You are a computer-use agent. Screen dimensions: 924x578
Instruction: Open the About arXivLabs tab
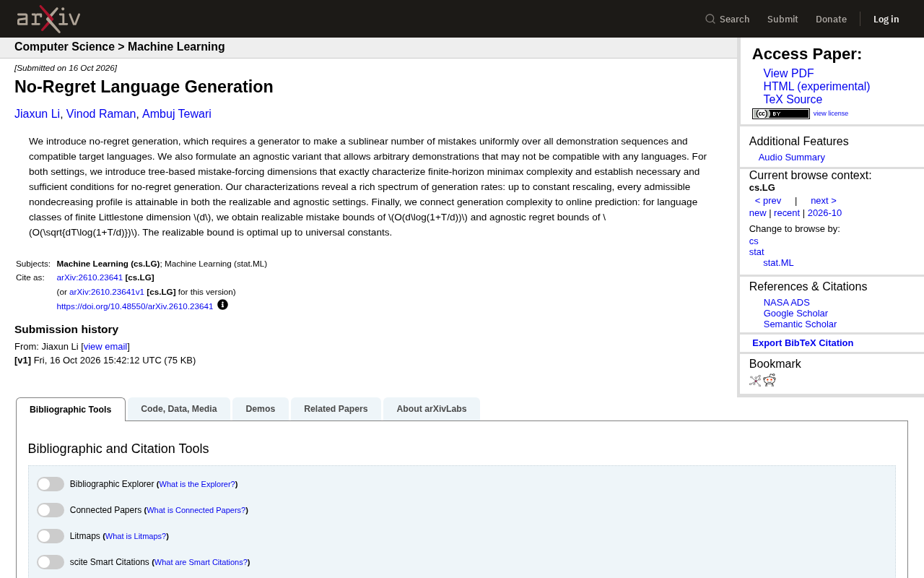point(432,409)
